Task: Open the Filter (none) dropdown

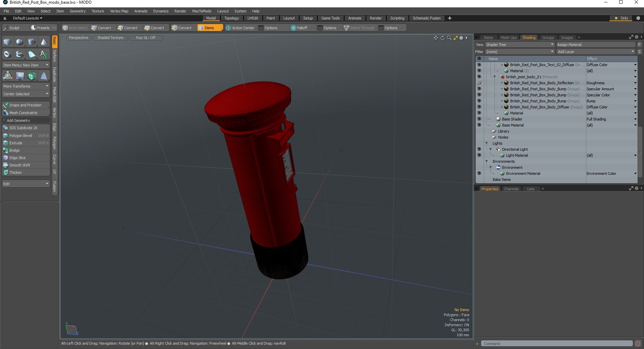Action: tap(520, 52)
